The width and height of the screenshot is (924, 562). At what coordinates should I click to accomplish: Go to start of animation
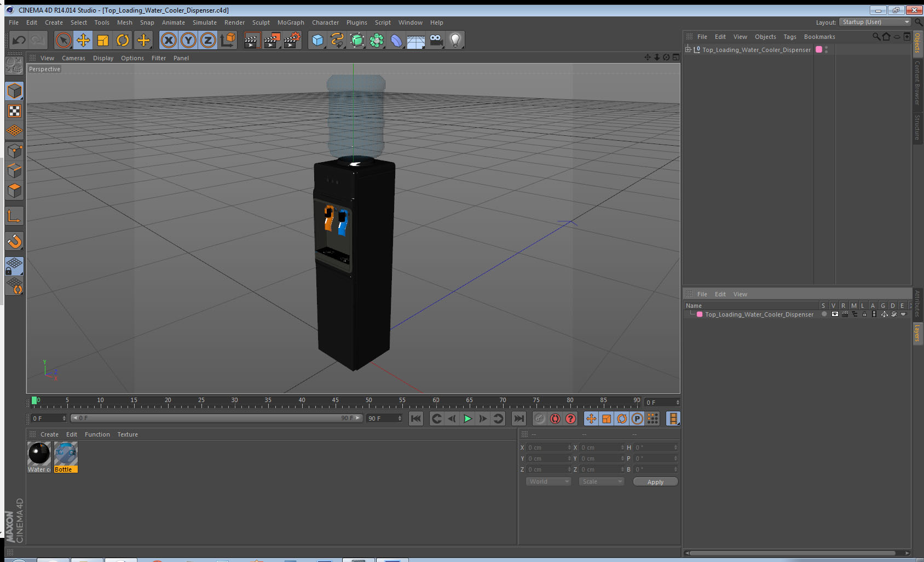(416, 418)
